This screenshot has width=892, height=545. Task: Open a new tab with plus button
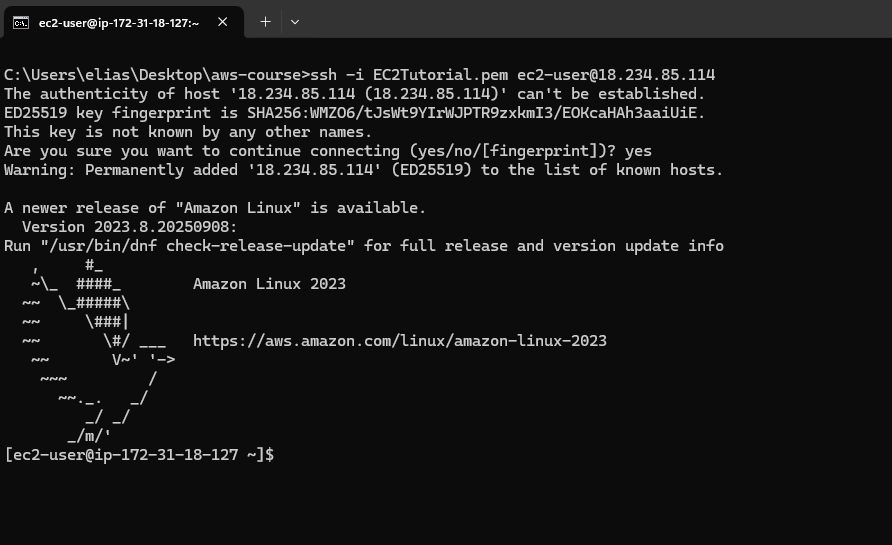(x=265, y=21)
